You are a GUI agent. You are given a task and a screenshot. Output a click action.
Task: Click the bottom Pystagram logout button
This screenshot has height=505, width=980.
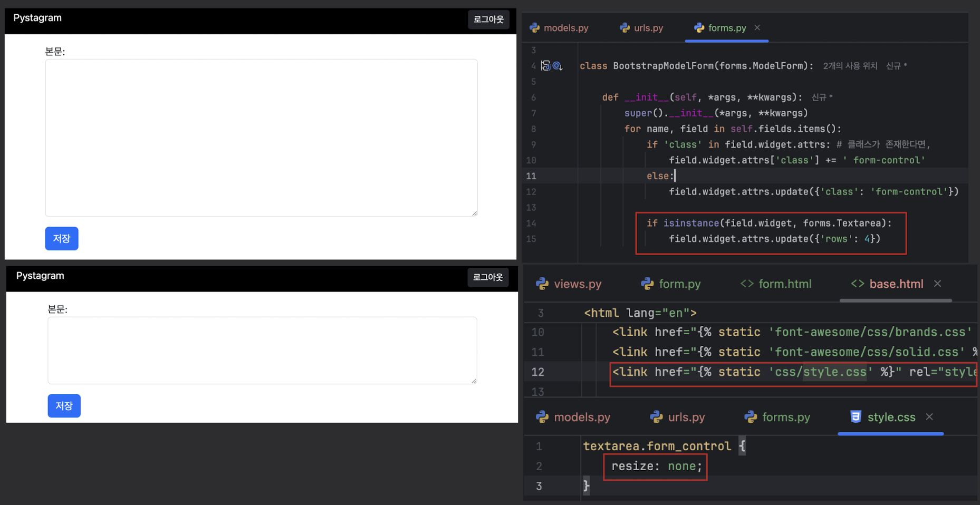click(x=488, y=277)
